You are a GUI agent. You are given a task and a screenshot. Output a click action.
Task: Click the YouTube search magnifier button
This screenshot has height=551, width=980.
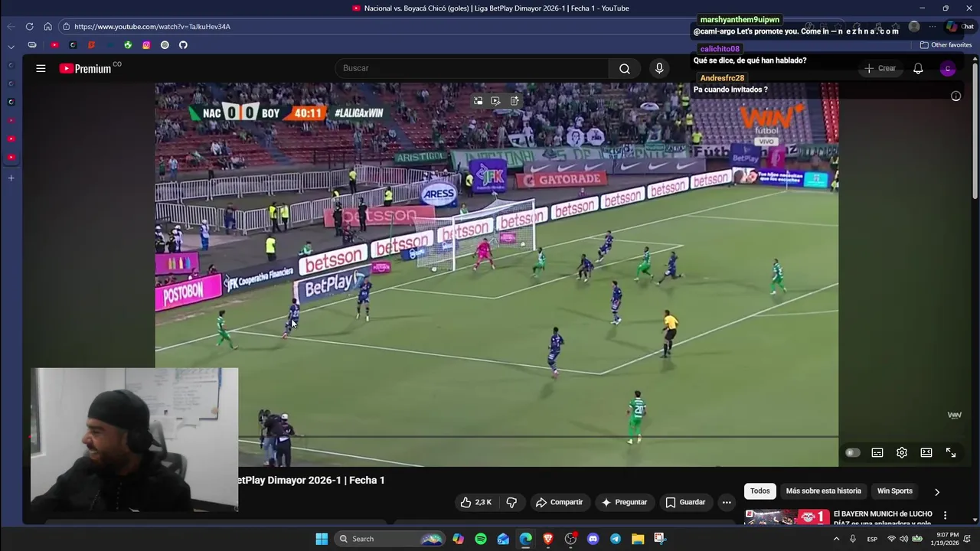pos(625,68)
